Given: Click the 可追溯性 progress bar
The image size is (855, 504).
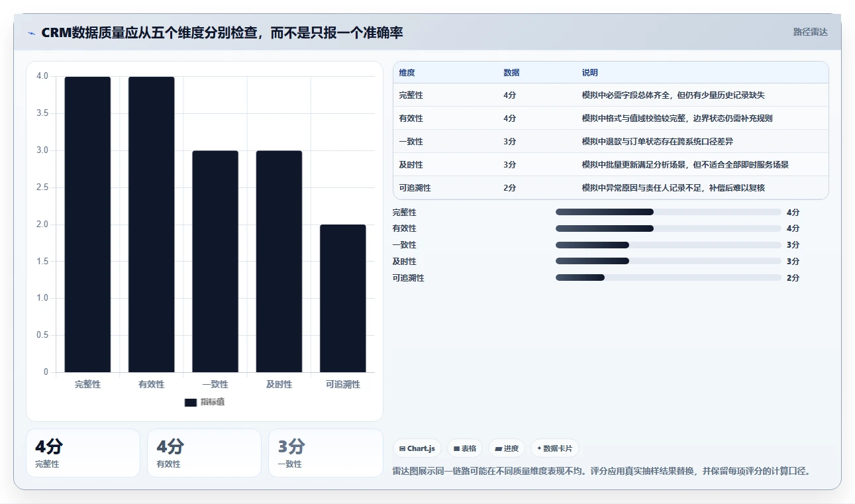Looking at the screenshot, I should click(x=668, y=277).
